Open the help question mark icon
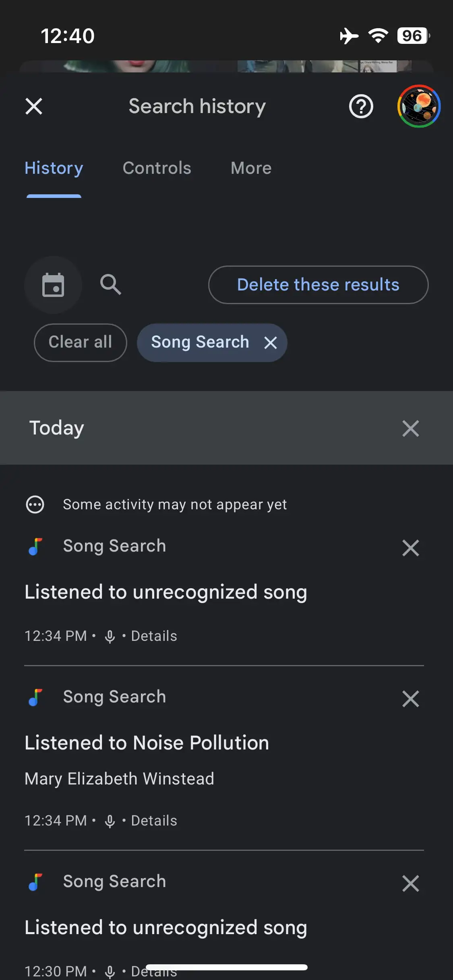 click(361, 107)
